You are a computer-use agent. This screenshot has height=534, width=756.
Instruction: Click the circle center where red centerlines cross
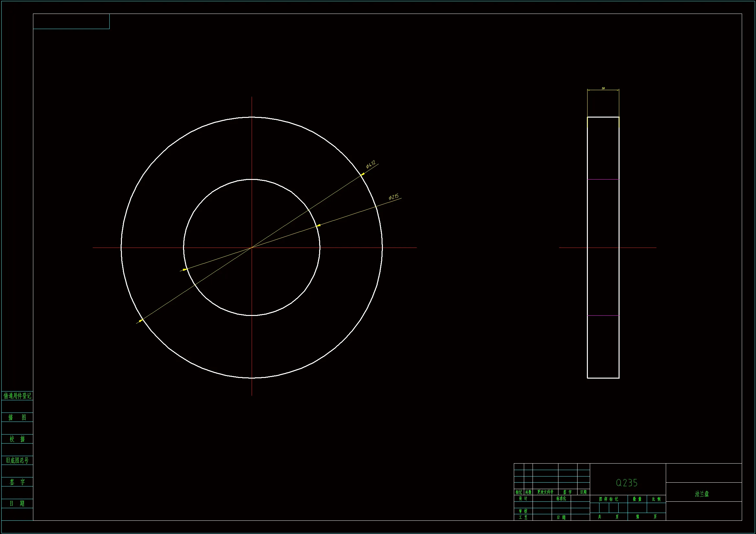[252, 247]
